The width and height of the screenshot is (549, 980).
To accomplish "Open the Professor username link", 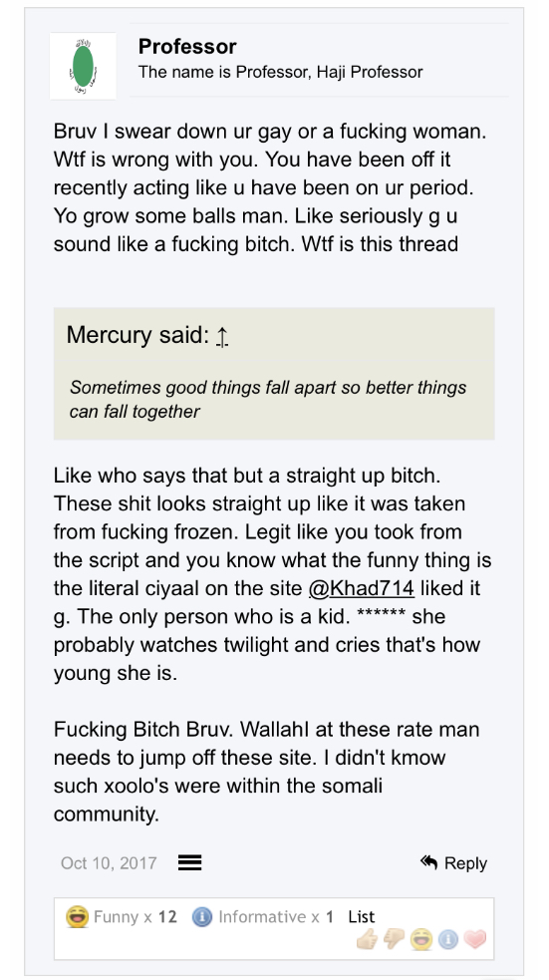I will pos(187,46).
